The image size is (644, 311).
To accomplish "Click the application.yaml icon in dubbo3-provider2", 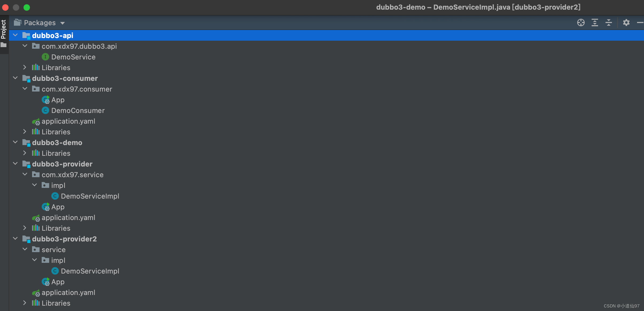I will coord(37,293).
